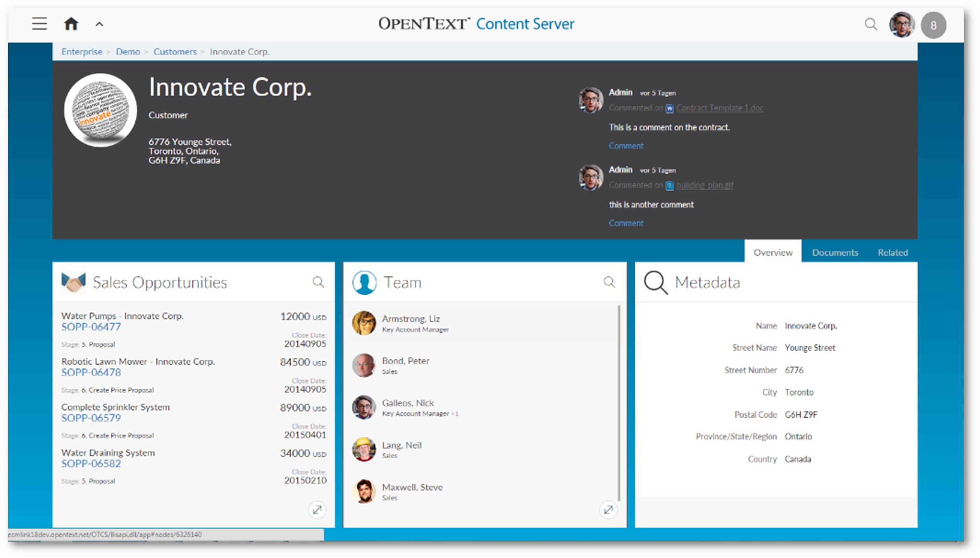Open building_plan.gif link
The image size is (980, 558).
(x=705, y=185)
